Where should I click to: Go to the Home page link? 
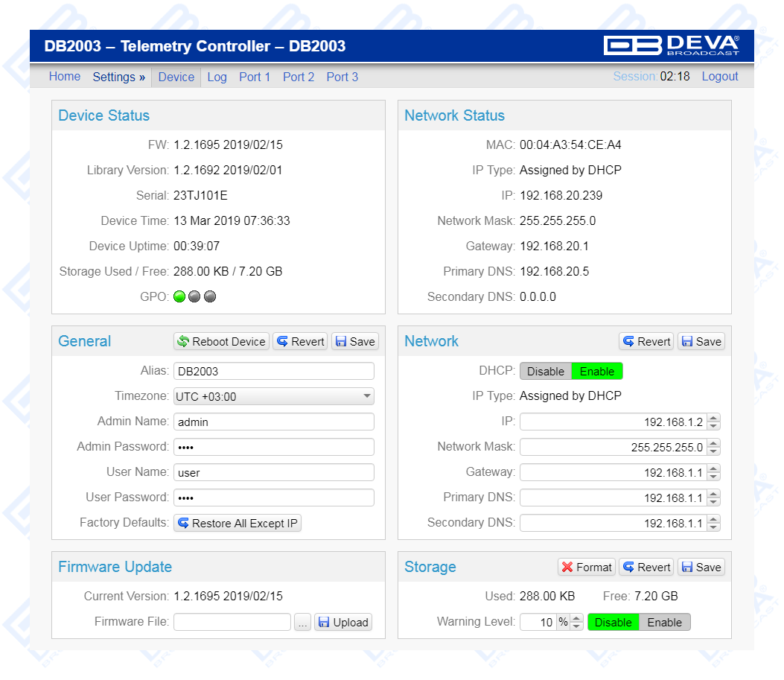[65, 76]
